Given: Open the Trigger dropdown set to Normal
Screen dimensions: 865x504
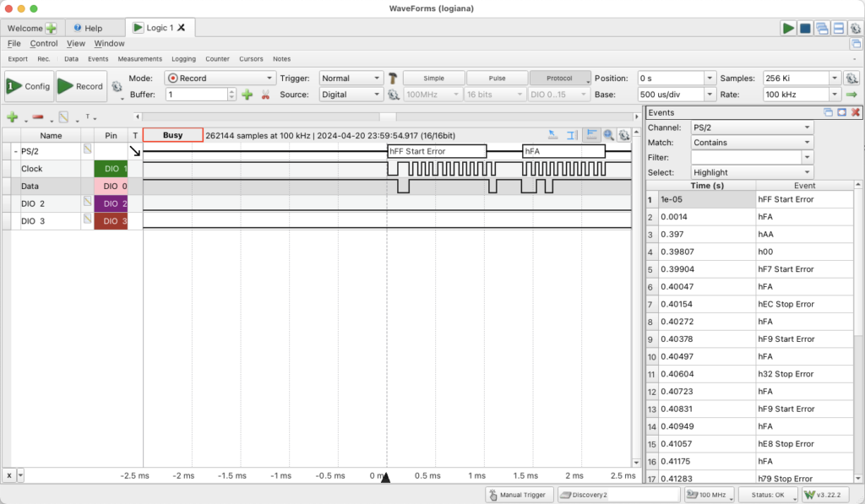Looking at the screenshot, I should point(351,79).
